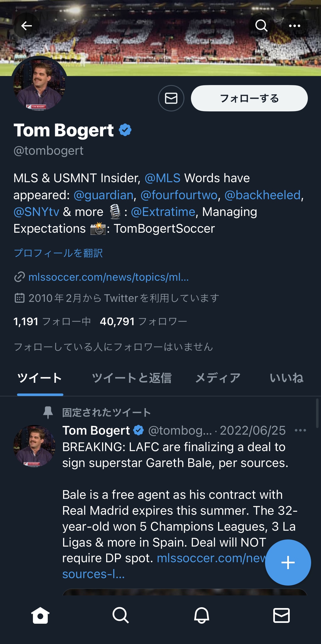321x644 pixels.
Task: Tap the blue compose tweet plus button
Action: [288, 562]
